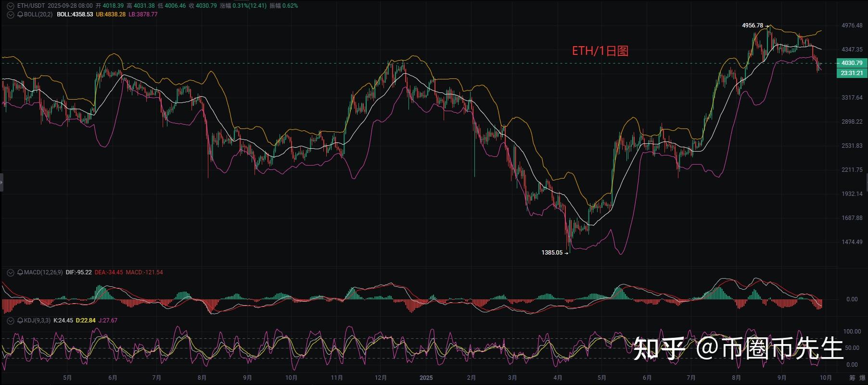Click the bell alert icon beside KDJ(9,3,3)
Viewport: 868px width, 385px height.
click(20, 321)
